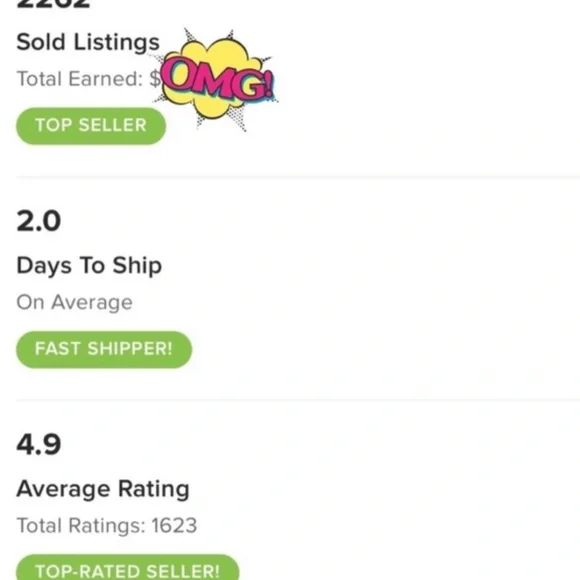The height and width of the screenshot is (580, 580).
Task: Tap the pink OMG lettering
Action: point(218,81)
